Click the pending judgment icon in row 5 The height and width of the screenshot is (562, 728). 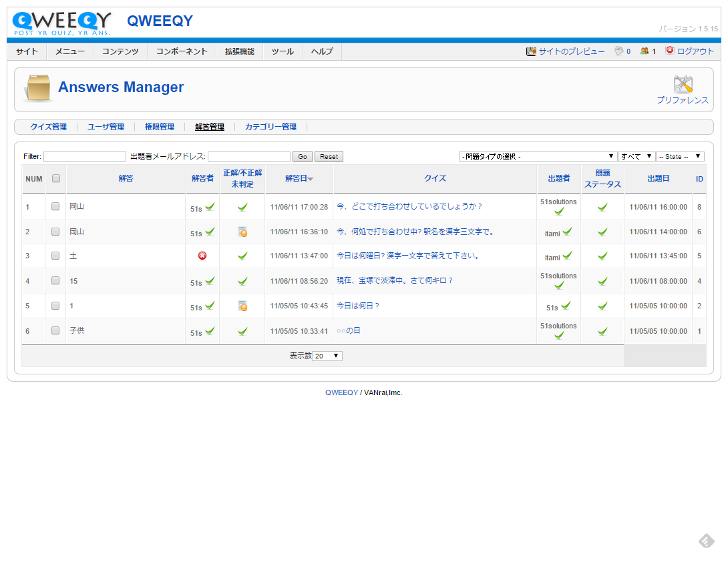point(242,306)
